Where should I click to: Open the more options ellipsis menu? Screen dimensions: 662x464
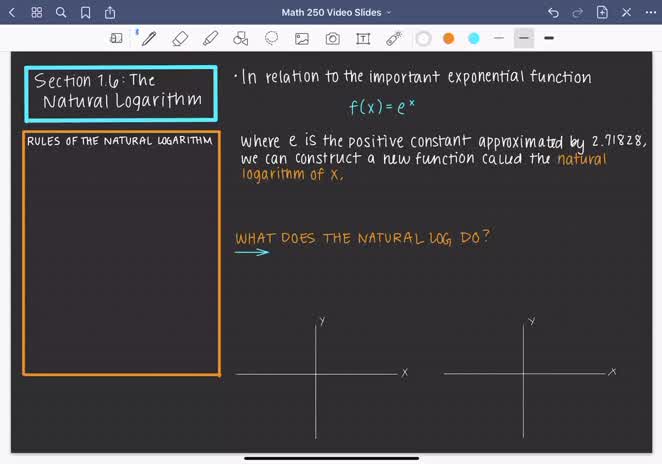(649, 12)
